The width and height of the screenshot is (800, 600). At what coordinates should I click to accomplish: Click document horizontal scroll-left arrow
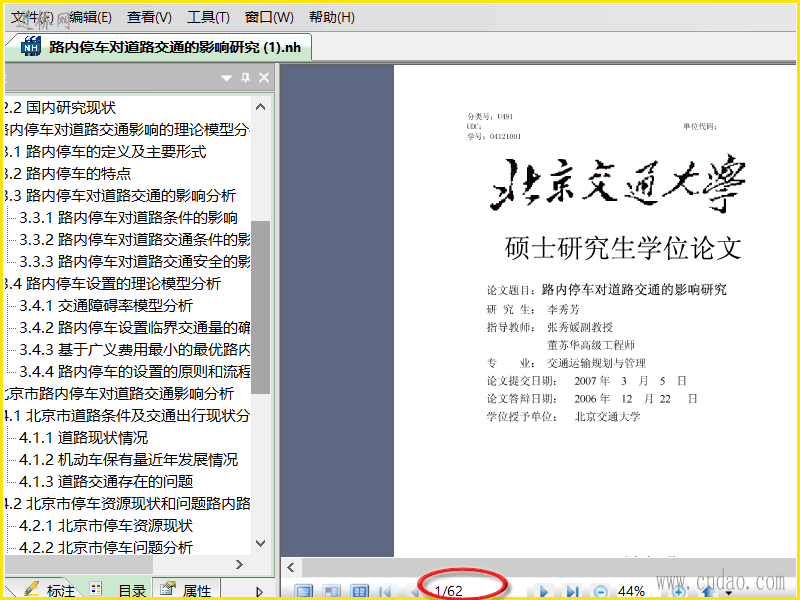click(291, 567)
